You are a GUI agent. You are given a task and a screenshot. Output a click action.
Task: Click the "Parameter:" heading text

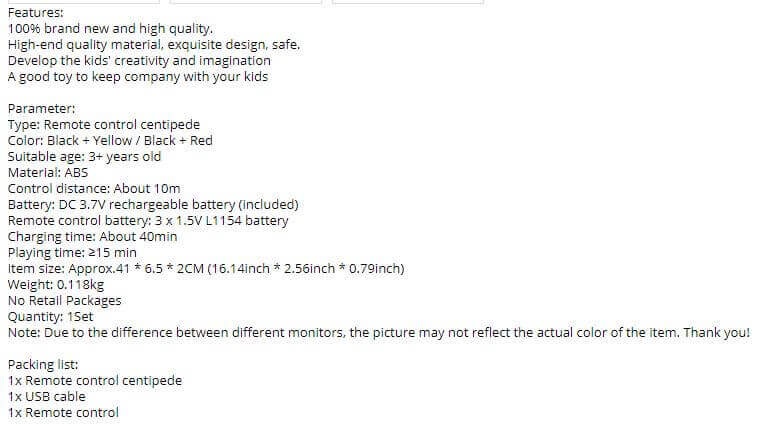pos(42,109)
